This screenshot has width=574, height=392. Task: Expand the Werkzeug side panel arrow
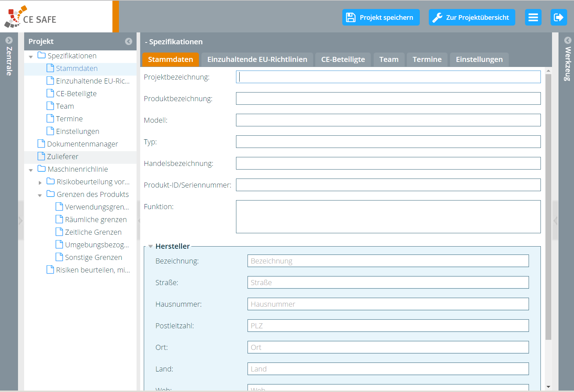(568, 40)
